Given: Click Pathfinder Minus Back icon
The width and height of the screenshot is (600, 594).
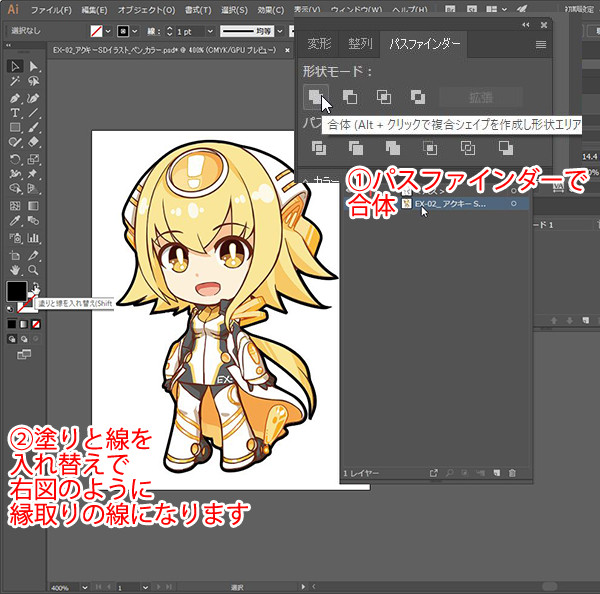Looking at the screenshot, I should 505,148.
